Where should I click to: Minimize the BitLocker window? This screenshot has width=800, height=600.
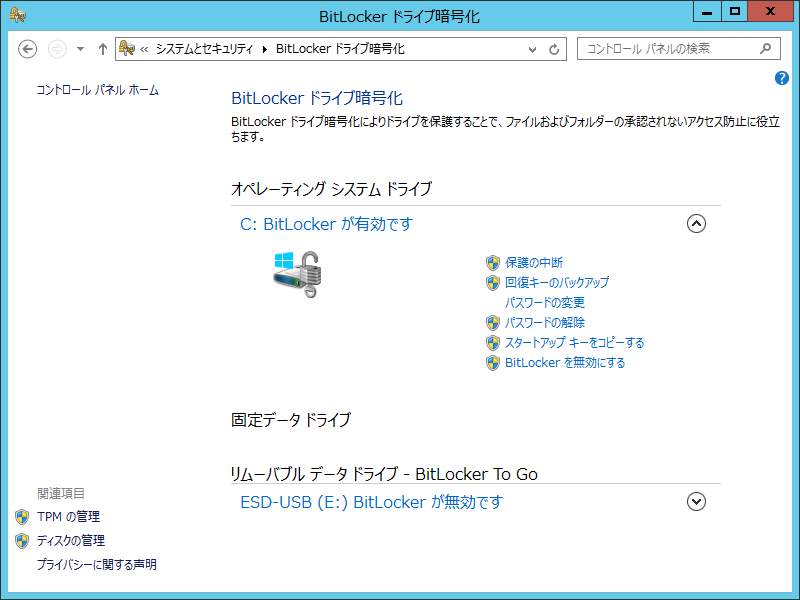pos(707,12)
